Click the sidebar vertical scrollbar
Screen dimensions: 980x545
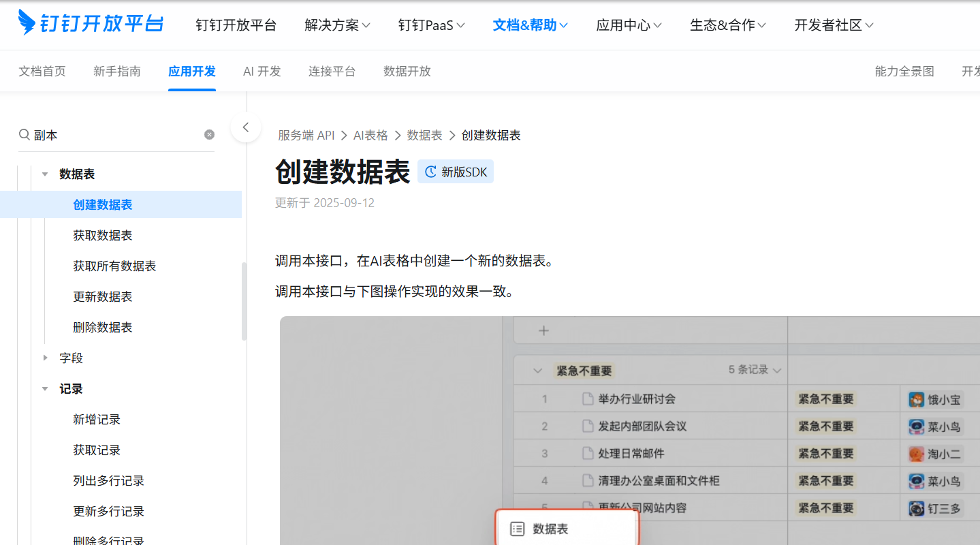pos(244,301)
